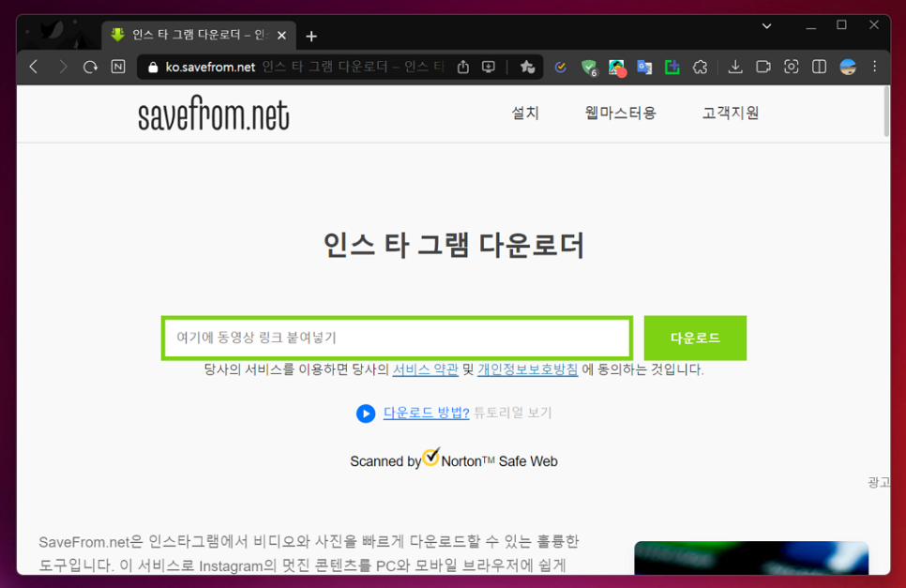The width and height of the screenshot is (906, 588).
Task: Open a new tab with the plus button
Action: point(311,37)
